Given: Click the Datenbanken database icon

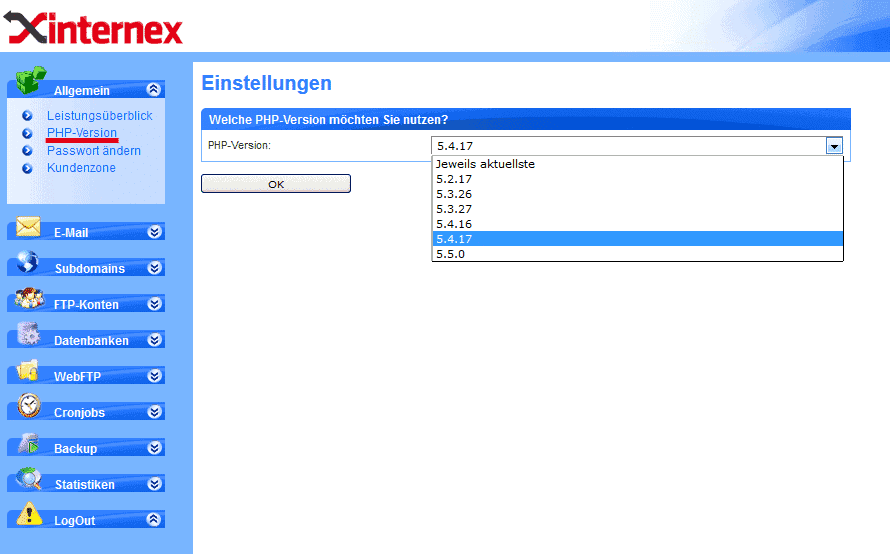Looking at the screenshot, I should tap(28, 335).
